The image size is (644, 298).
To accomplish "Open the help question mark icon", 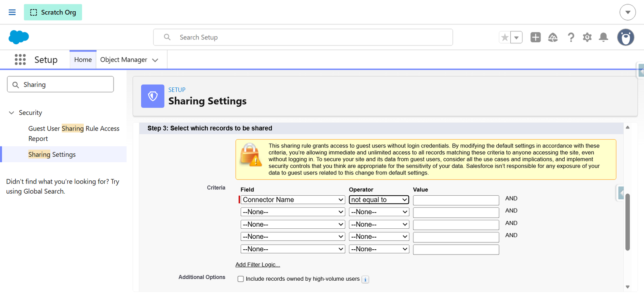I will pos(571,37).
